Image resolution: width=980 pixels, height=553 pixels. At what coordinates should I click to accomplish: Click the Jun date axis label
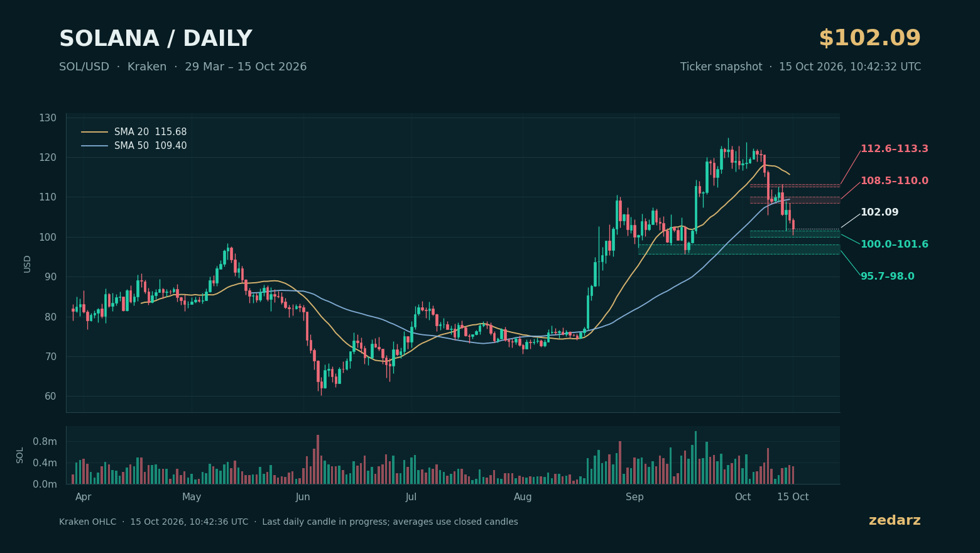(x=303, y=497)
